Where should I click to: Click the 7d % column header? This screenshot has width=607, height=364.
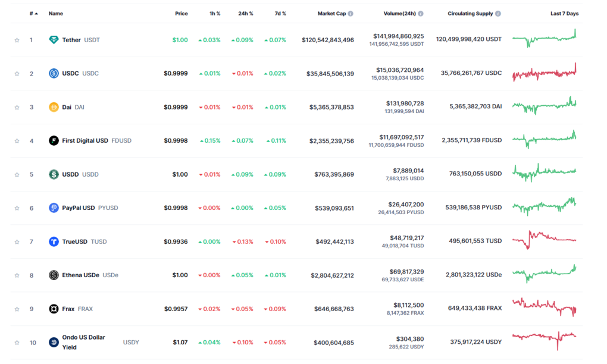tap(279, 13)
